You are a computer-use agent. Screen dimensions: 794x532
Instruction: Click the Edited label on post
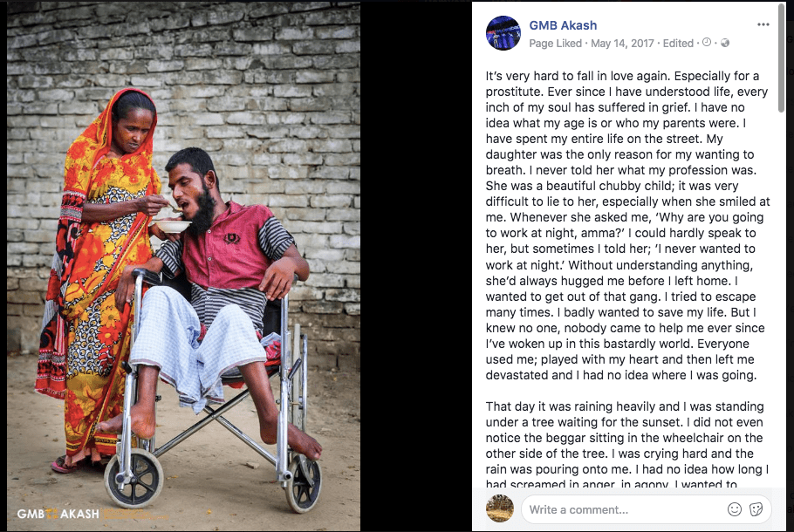coord(678,44)
